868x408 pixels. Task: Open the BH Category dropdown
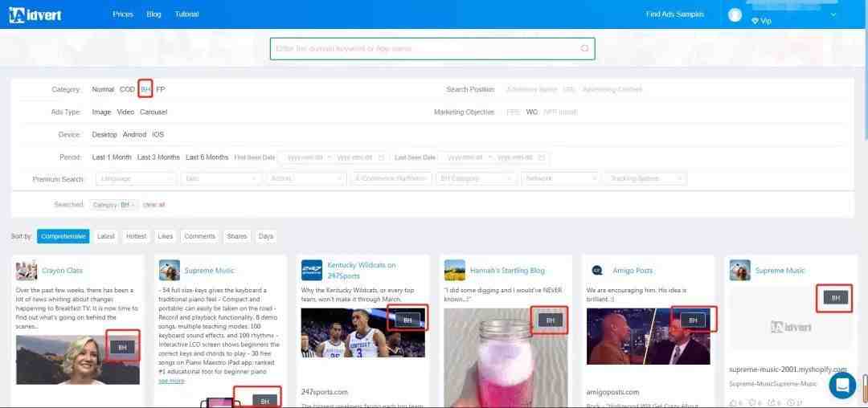pyautogui.click(x=476, y=178)
